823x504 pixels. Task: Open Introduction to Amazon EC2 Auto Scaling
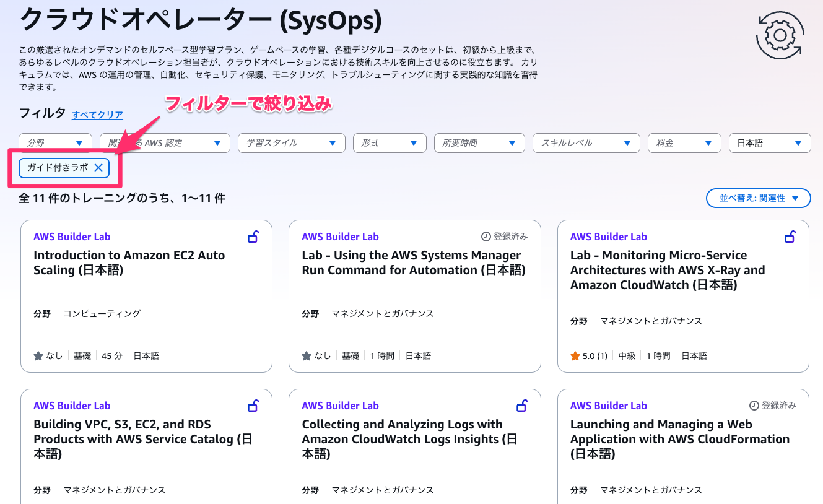(x=129, y=263)
